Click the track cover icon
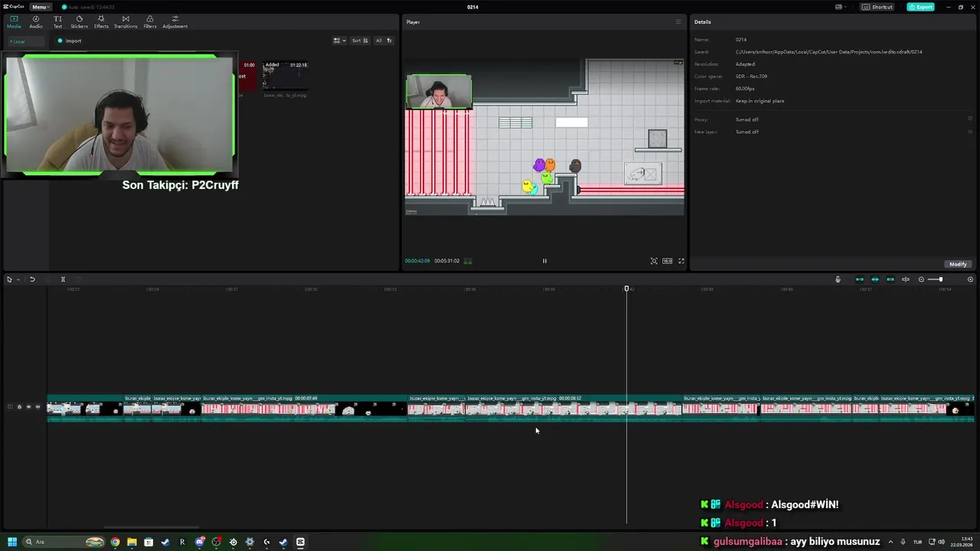980x551 pixels. (x=10, y=406)
